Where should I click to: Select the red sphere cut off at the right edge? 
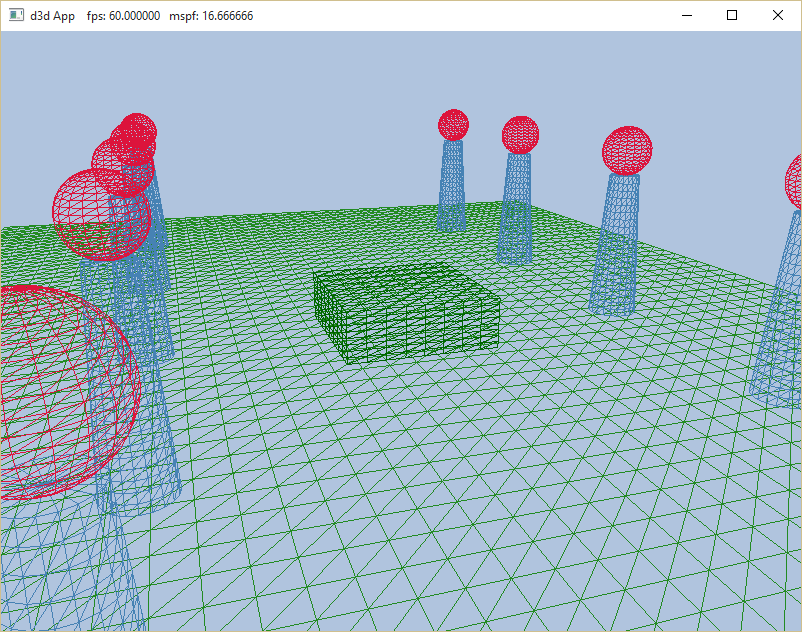(x=794, y=182)
